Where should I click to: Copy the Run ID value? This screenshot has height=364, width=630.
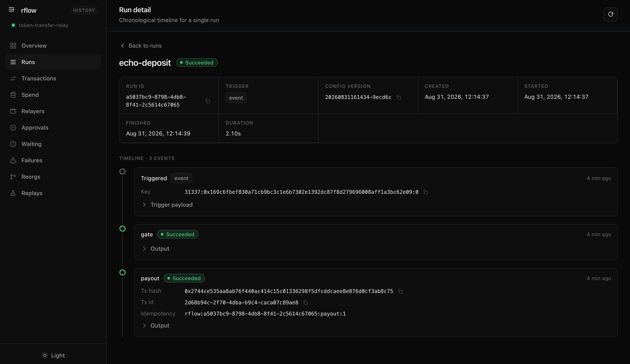click(208, 101)
